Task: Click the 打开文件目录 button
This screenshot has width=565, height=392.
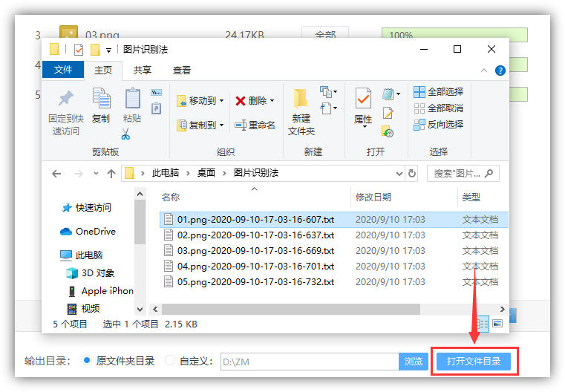Action: click(x=474, y=362)
